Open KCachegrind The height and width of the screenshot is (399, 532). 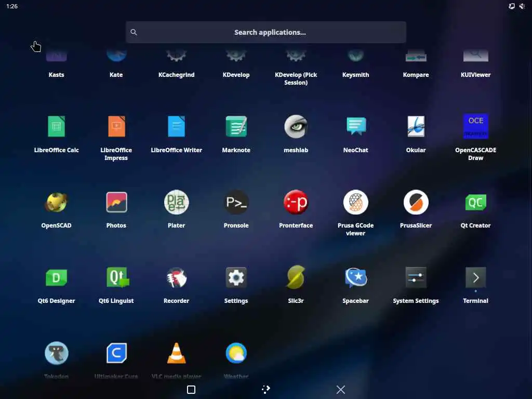[177, 64]
